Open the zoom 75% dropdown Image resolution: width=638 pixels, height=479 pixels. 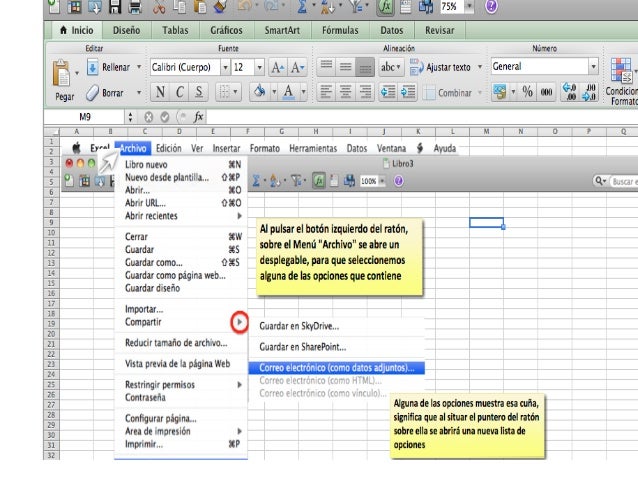click(x=470, y=6)
